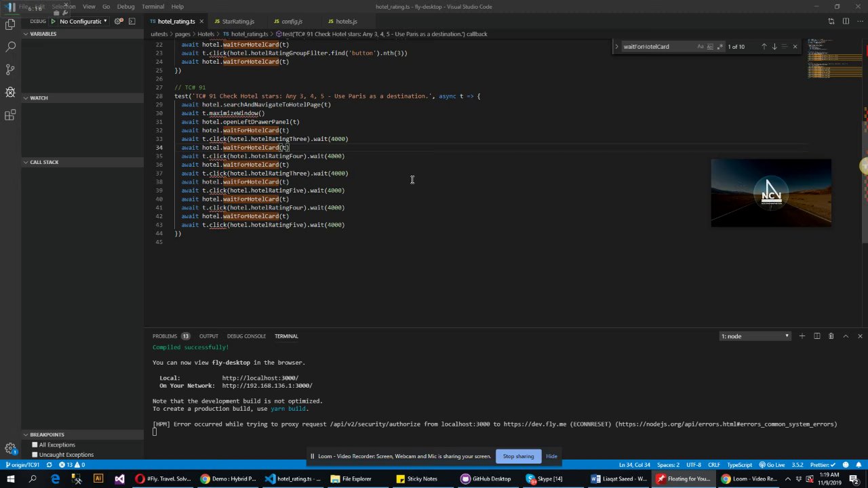Viewport: 868px width, 488px height.
Task: Click the floating NCS video thumbnail
Action: pos(771,192)
